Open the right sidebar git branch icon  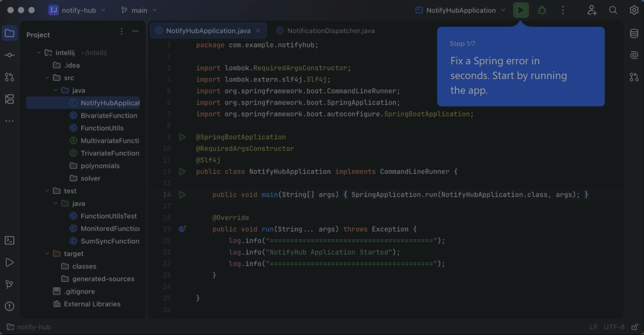click(634, 77)
